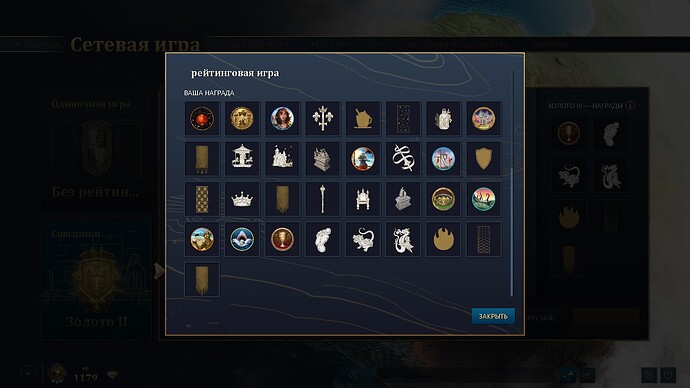Screen dimensions: 690x388
Task: Select the white tiger reward icon
Action: tap(363, 240)
